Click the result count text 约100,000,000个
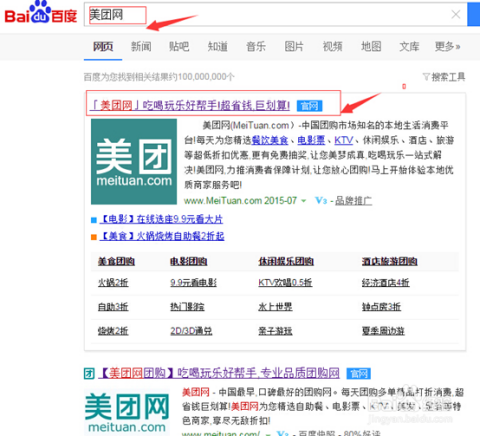This screenshot has width=480, height=436. [201, 77]
